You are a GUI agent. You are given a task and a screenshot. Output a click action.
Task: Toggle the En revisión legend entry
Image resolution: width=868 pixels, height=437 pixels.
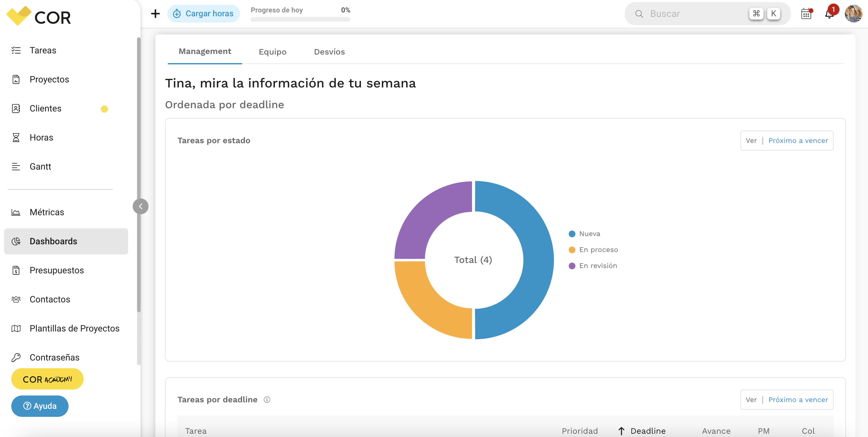593,266
